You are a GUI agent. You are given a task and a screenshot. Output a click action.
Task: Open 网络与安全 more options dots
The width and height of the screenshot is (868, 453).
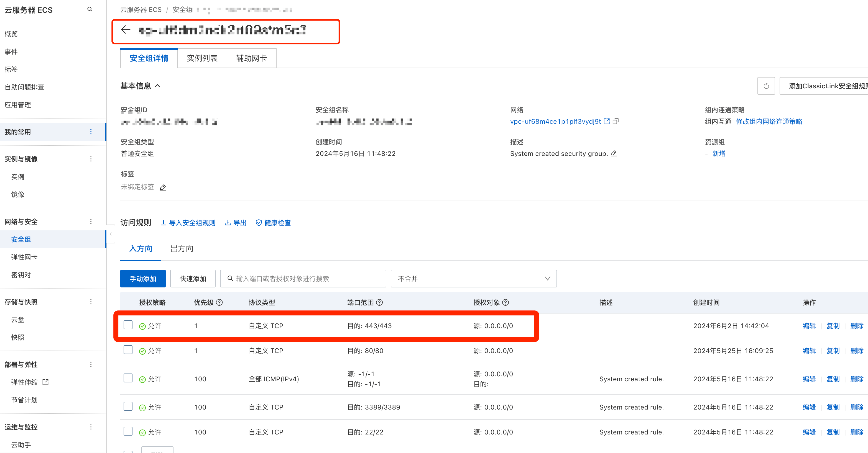click(91, 222)
